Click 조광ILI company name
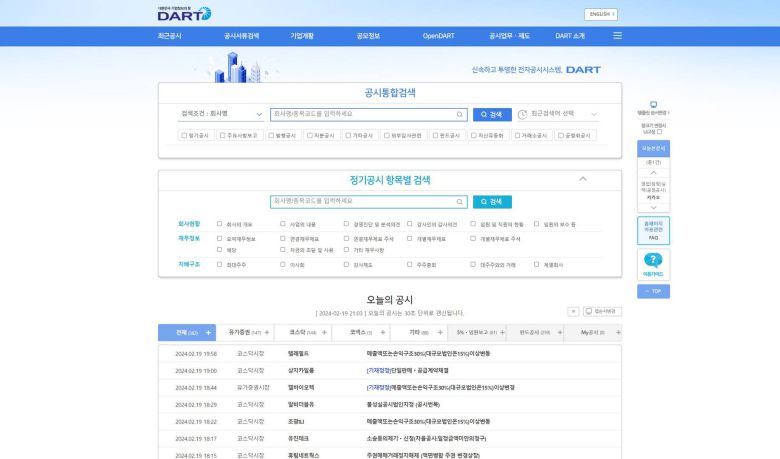This screenshot has height=459, width=780. (x=296, y=422)
